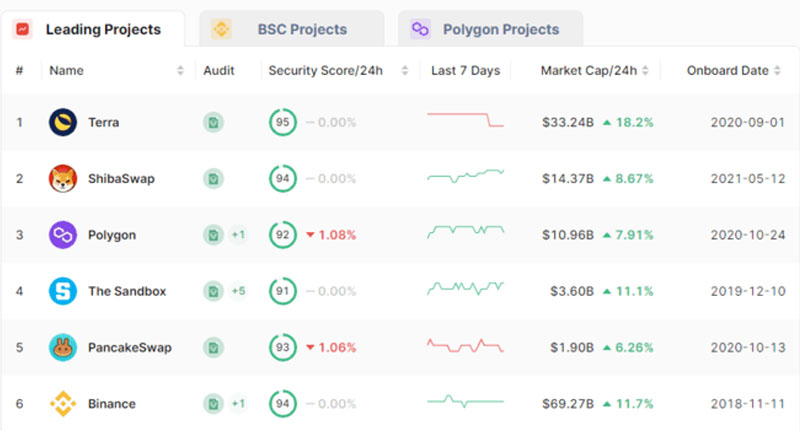
Task: Click The Sandbox's audit report icon
Action: (x=213, y=291)
